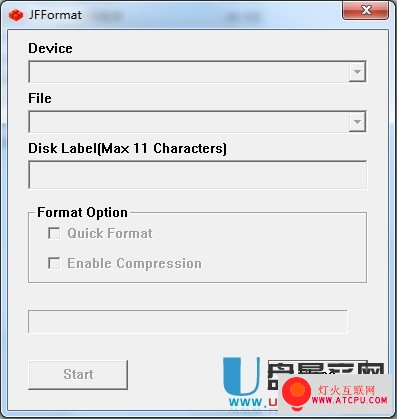Viewport: 397px width, 419px height.
Task: Click the JFFormat title bar text
Action: click(x=55, y=15)
